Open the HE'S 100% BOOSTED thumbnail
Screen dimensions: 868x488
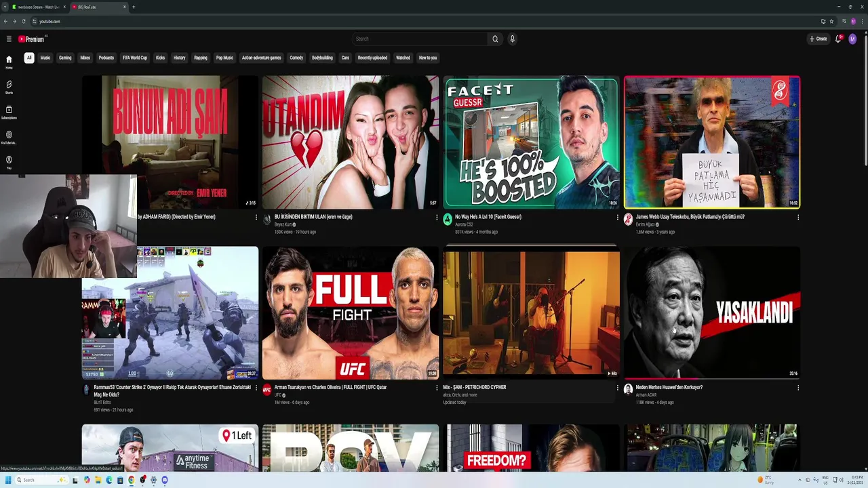[x=531, y=142]
